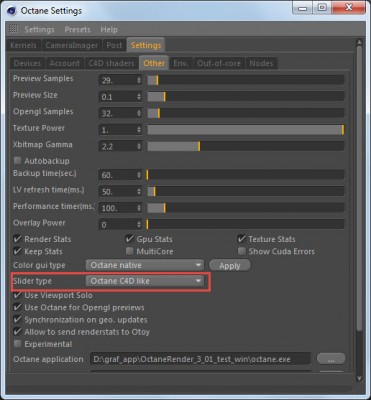Click the Preview Samples spinner arrows
Screen dimensions: 371x400
(139, 80)
